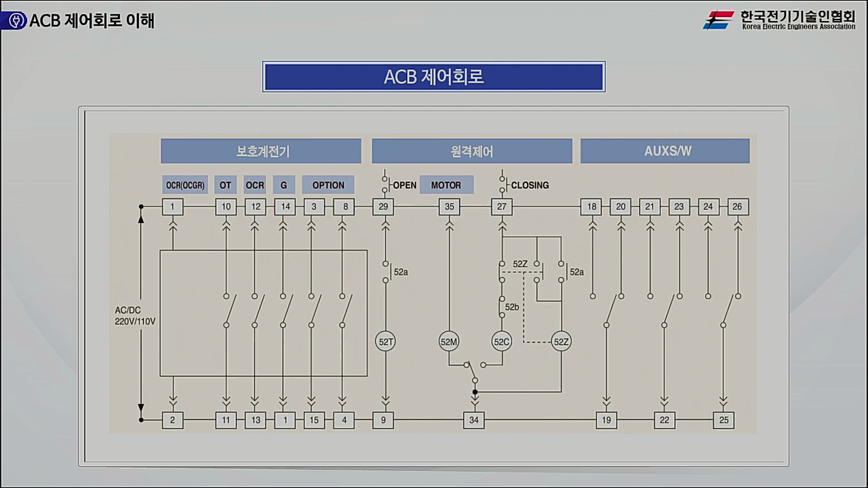Click terminal box 19
The width and height of the screenshot is (868, 488).
606,420
